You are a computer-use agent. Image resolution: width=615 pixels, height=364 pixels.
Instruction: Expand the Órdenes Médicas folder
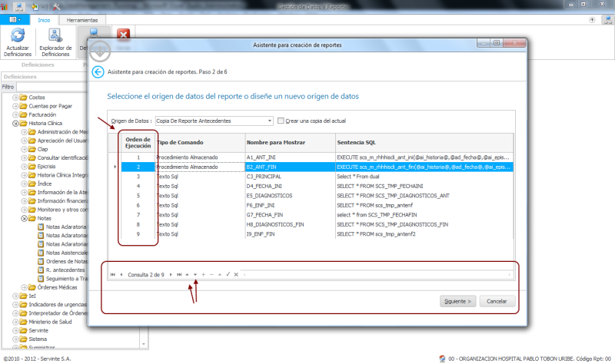pos(25,286)
